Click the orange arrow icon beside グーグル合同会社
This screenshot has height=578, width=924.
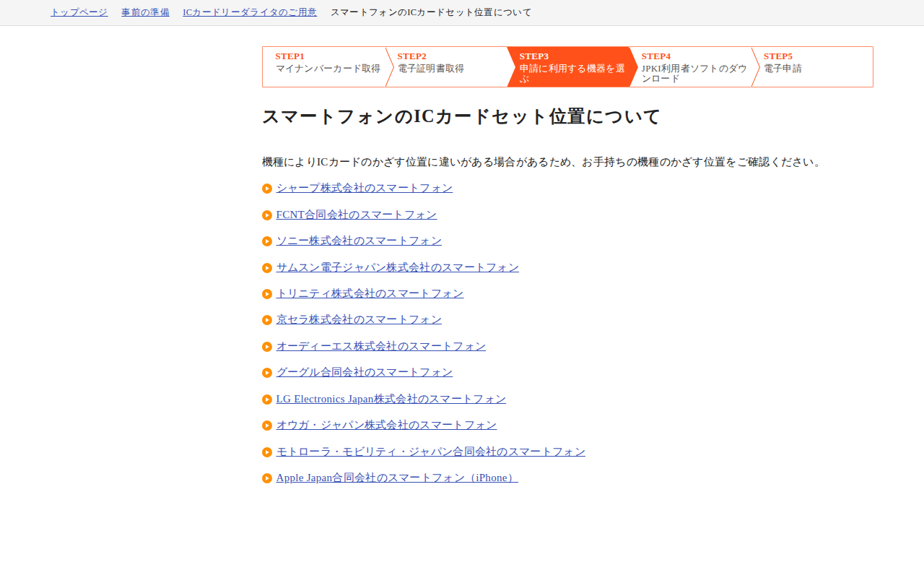[x=267, y=373]
